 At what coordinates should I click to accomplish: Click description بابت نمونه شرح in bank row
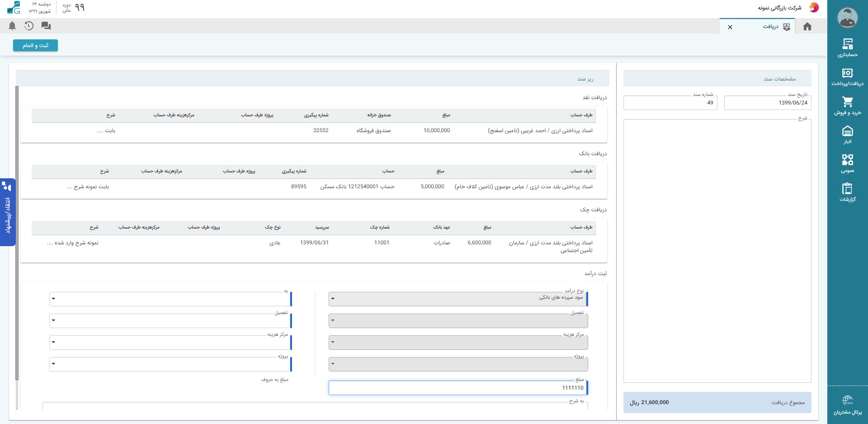point(88,186)
